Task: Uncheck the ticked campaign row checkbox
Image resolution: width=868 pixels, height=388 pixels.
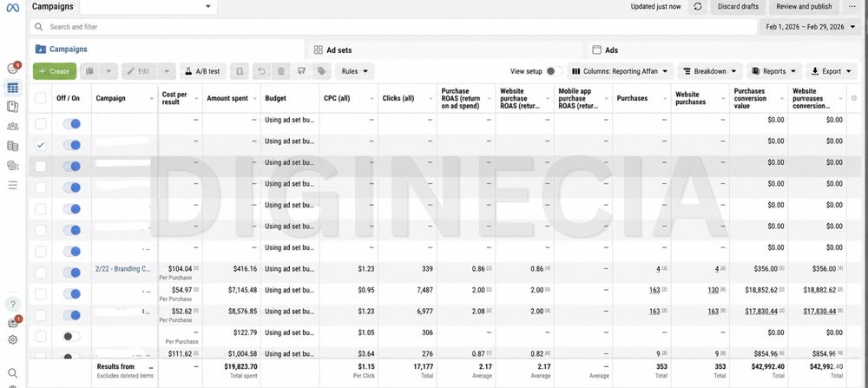Action: pos(41,145)
